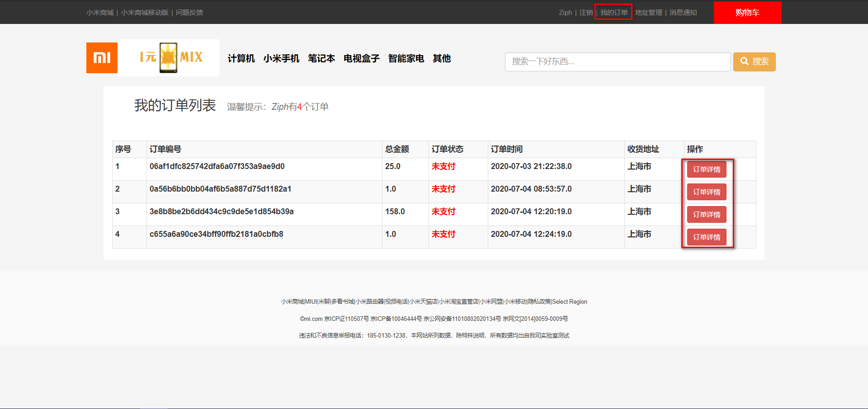Select 其他 category menu
The image size is (868, 409).
click(442, 58)
